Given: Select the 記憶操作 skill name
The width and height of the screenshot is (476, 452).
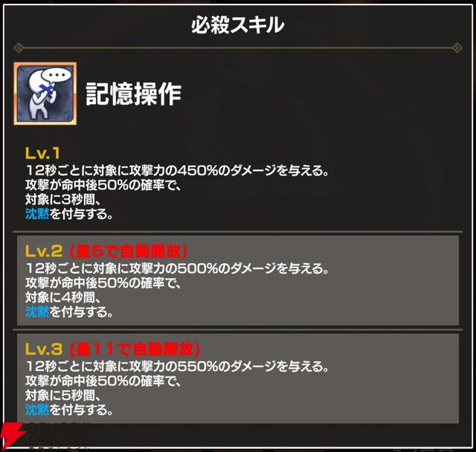Looking at the screenshot, I should 134,94.
